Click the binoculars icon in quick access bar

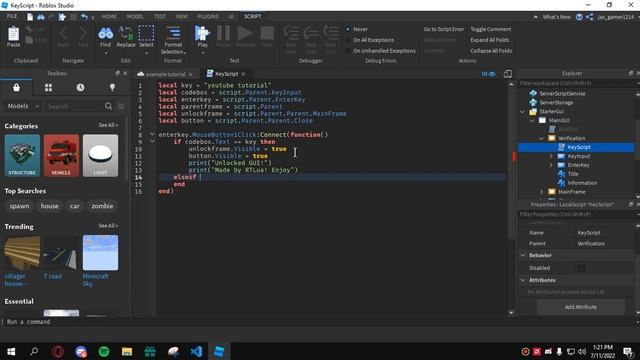[x=41, y=17]
